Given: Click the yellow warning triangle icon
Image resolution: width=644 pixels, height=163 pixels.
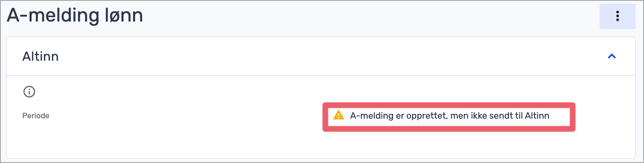Looking at the screenshot, I should [x=338, y=115].
